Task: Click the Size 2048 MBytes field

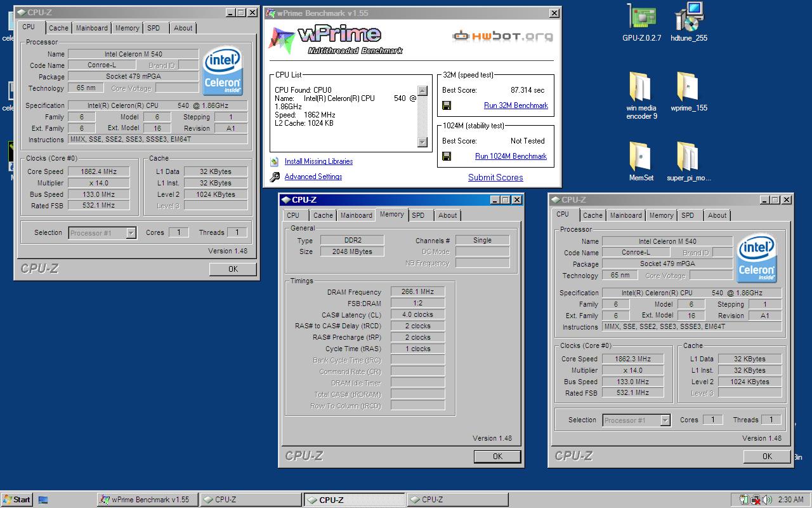Action: (x=352, y=251)
